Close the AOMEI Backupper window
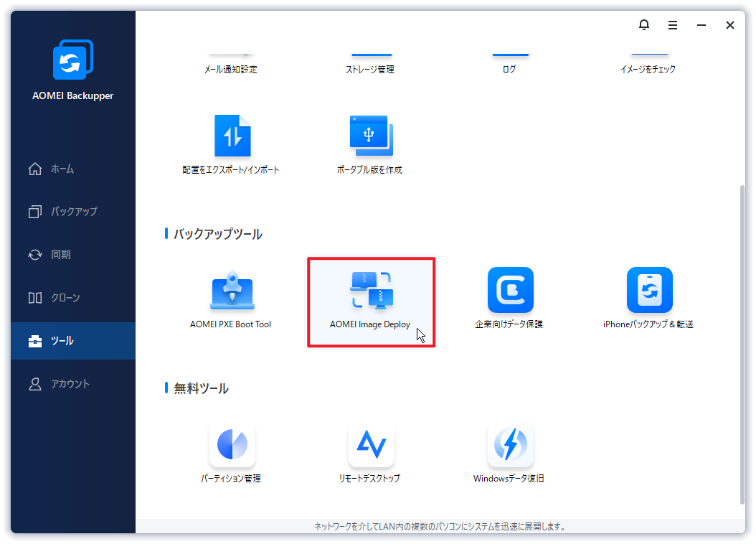This screenshot has width=756, height=544. pyautogui.click(x=730, y=25)
